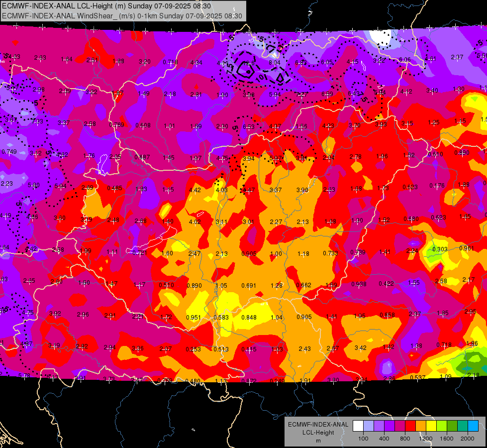The width and height of the screenshot is (487, 448).
Task: Click the wind shear value '0.485'
Action: pos(114,188)
